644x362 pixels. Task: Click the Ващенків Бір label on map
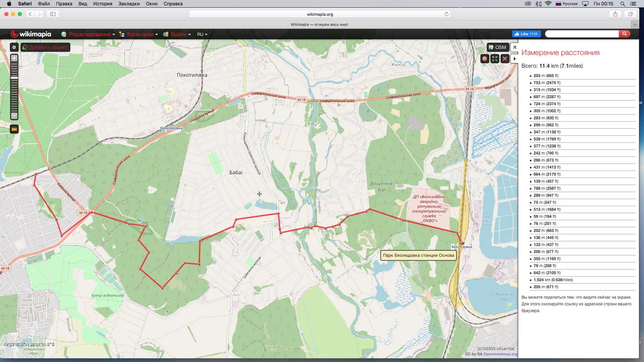(381, 186)
